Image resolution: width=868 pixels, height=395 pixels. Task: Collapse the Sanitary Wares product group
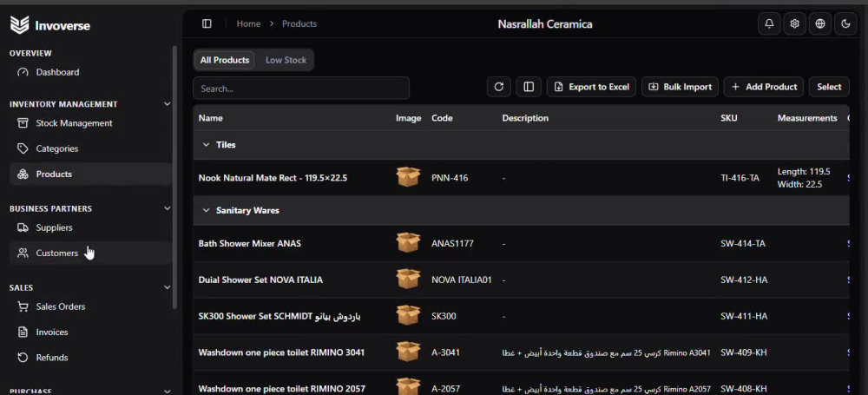tap(206, 210)
